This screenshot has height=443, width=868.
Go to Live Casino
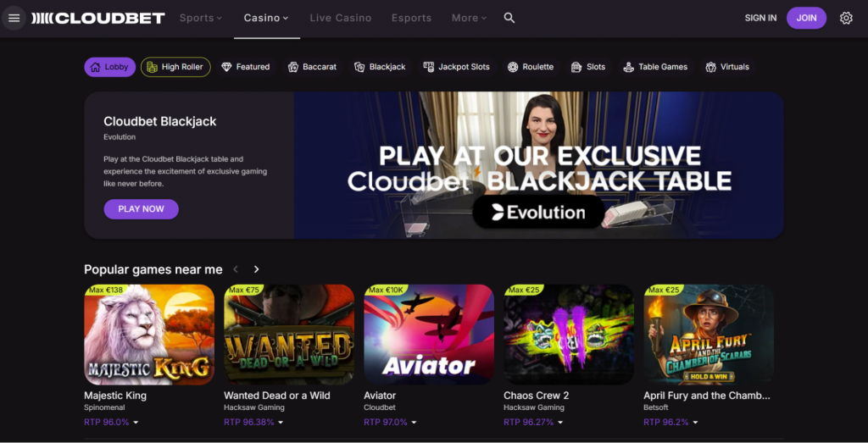(341, 18)
